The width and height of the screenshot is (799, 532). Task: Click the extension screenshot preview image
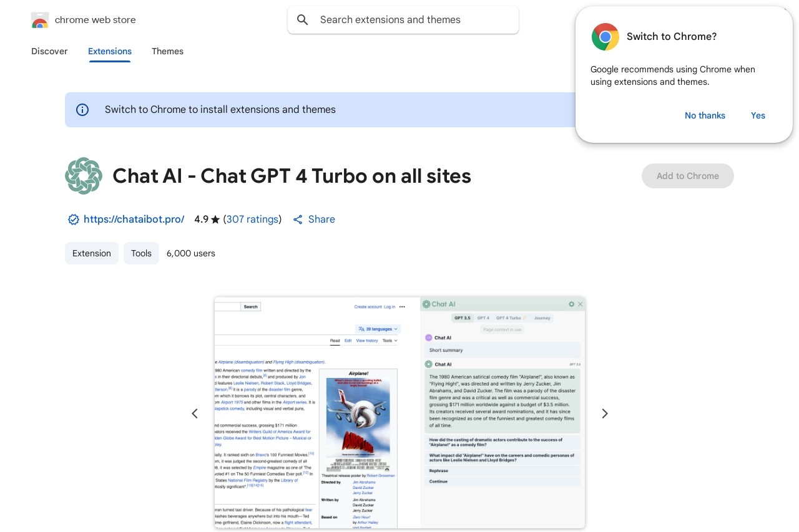399,413
